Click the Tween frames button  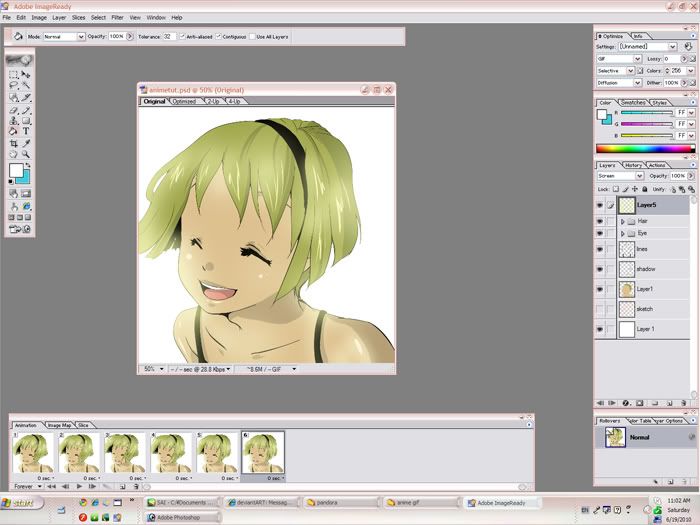tap(107, 487)
